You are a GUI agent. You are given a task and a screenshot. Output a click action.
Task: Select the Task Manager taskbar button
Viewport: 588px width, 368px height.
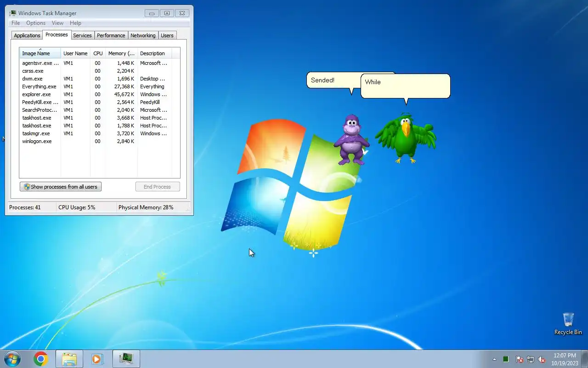pyautogui.click(x=126, y=359)
